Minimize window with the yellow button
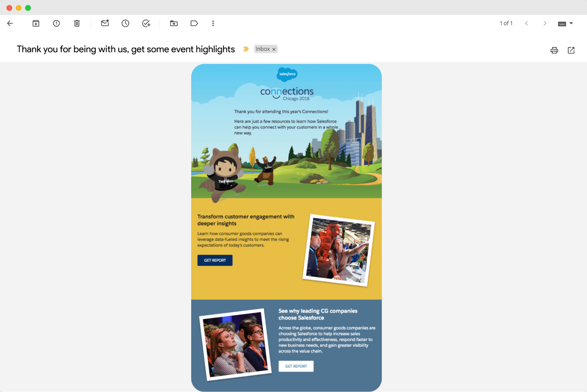This screenshot has width=587, height=392. tap(18, 8)
